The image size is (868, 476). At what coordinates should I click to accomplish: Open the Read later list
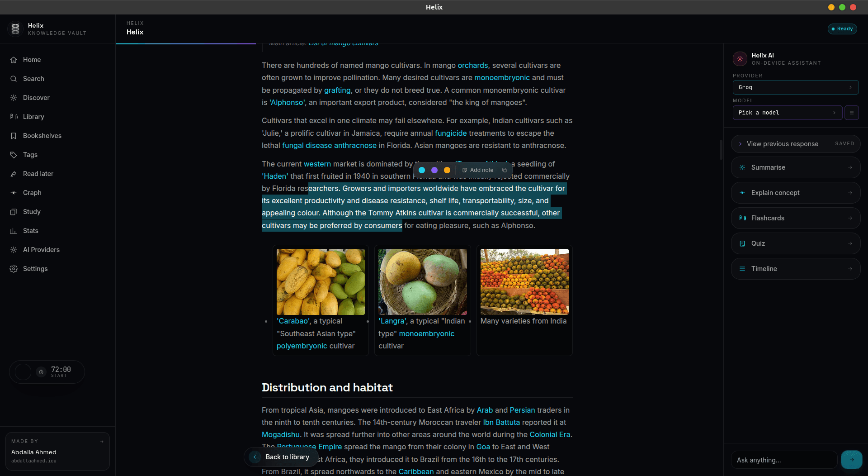[x=57, y=174]
